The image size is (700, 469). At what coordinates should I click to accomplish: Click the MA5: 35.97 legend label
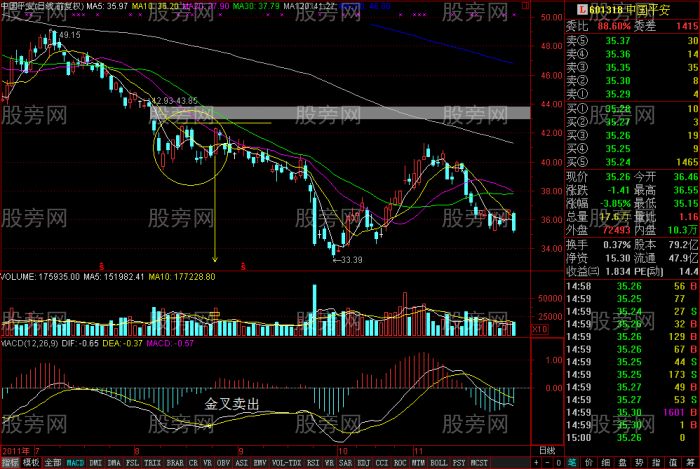107,6
